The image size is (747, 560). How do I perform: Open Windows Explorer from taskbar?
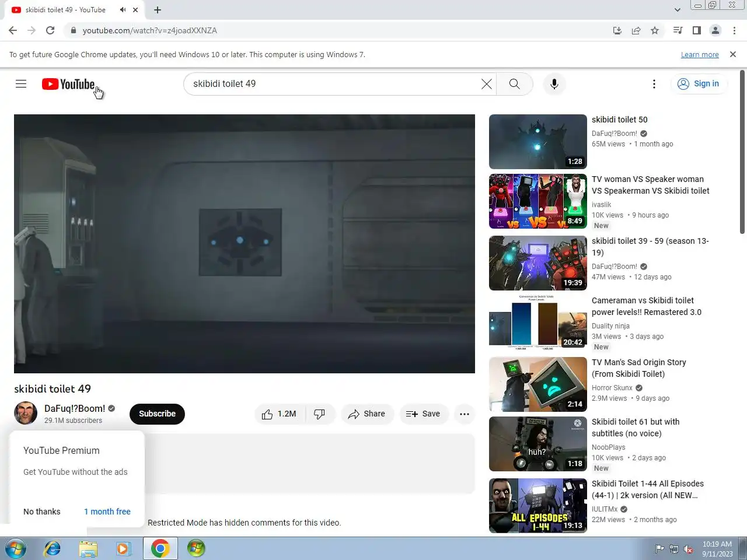tap(88, 549)
